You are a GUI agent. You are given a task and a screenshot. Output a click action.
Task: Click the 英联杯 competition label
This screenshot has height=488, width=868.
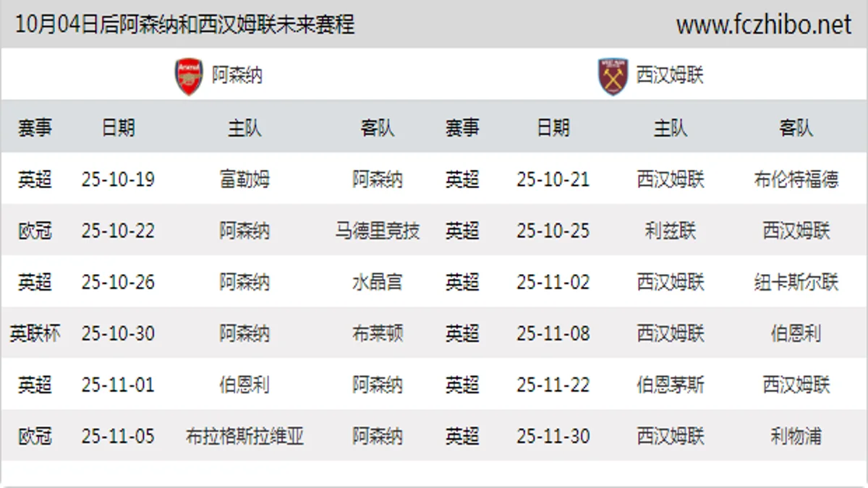click(35, 333)
